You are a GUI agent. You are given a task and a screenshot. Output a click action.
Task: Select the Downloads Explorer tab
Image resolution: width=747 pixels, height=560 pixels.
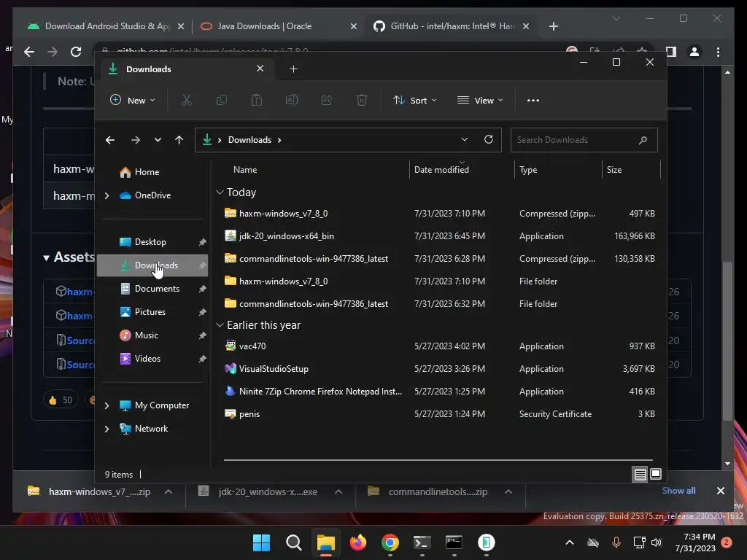tap(186, 69)
